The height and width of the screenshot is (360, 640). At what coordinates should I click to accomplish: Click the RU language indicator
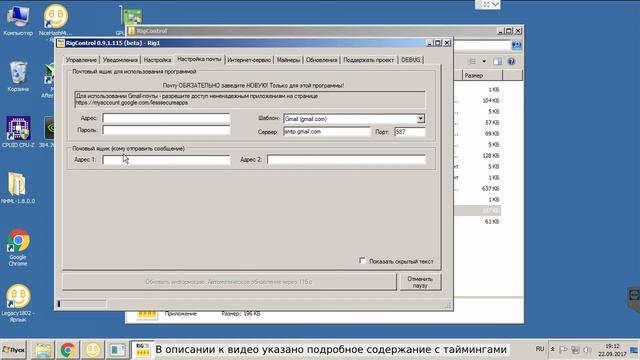click(540, 349)
